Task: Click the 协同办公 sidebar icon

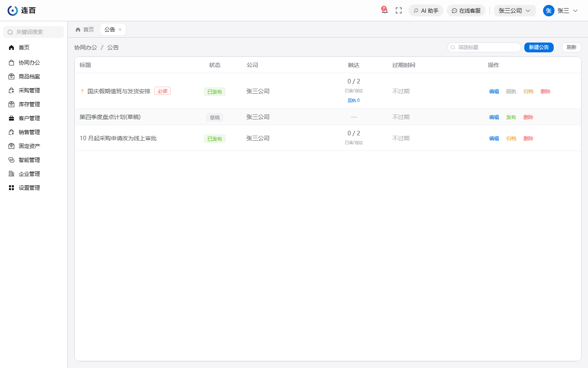Action: 11,63
